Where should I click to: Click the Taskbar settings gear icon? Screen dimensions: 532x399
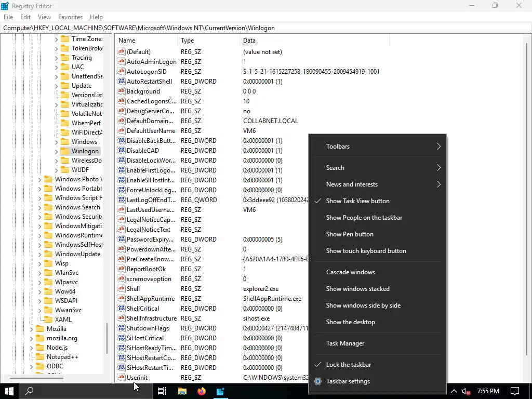[x=318, y=381]
